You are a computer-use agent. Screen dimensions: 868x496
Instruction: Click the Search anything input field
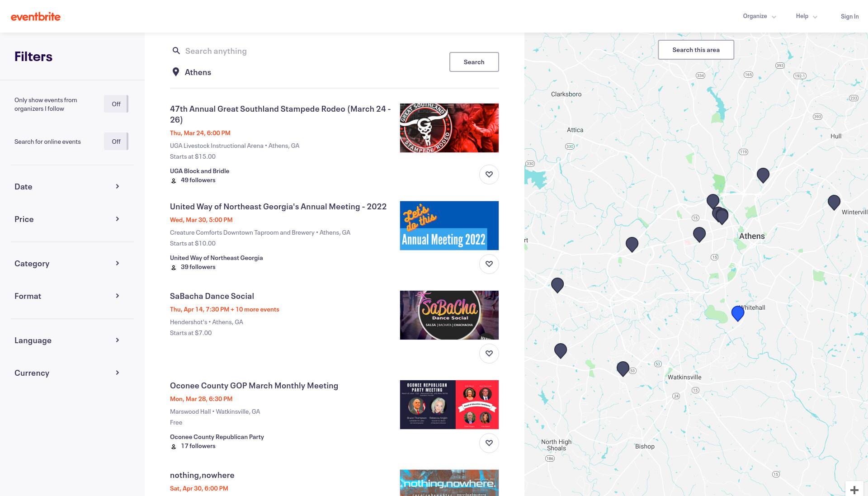(312, 51)
